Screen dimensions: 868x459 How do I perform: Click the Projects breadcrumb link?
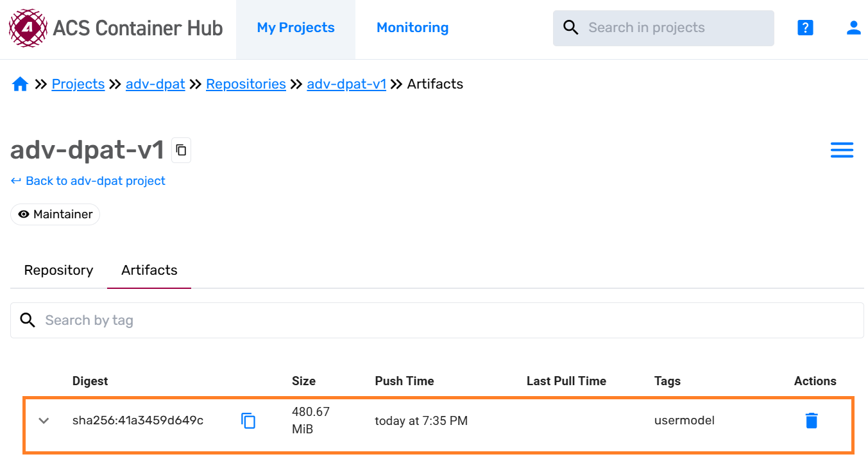pyautogui.click(x=78, y=84)
